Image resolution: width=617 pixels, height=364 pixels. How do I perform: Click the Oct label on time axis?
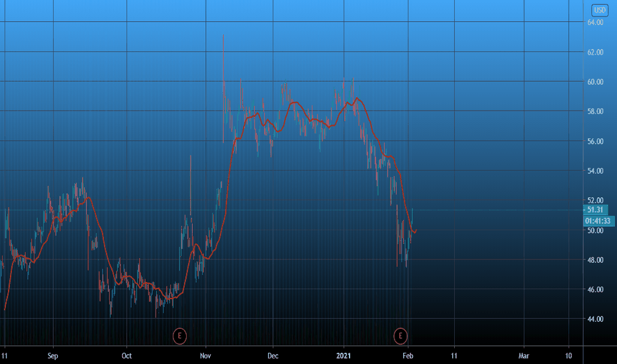pos(126,356)
